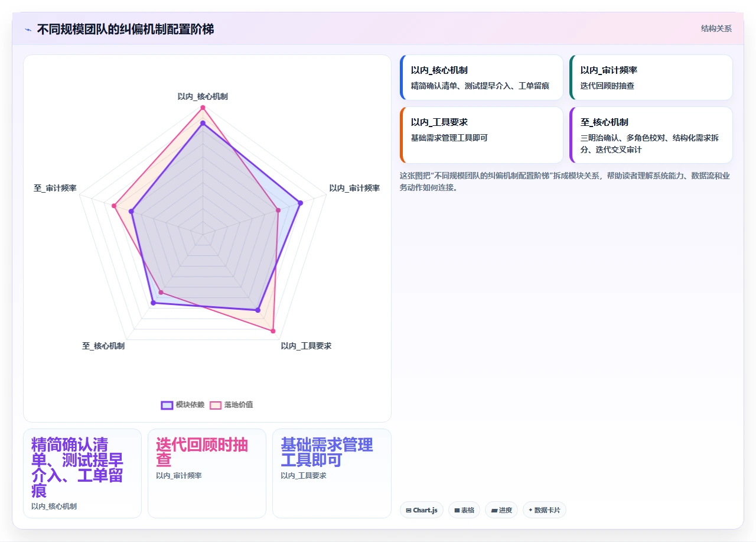
Task: Click the 结构关系 label in header
Action: point(716,28)
